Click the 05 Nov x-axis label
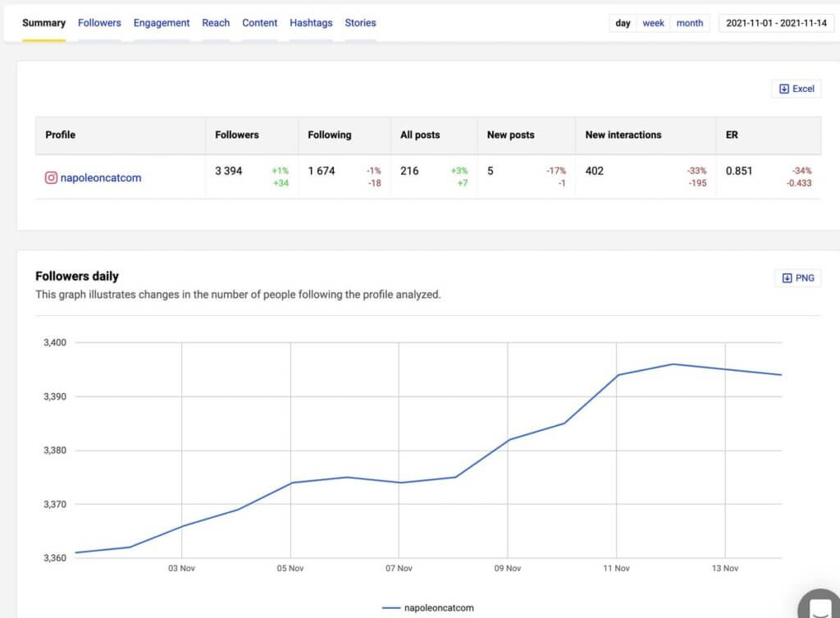 tap(290, 568)
